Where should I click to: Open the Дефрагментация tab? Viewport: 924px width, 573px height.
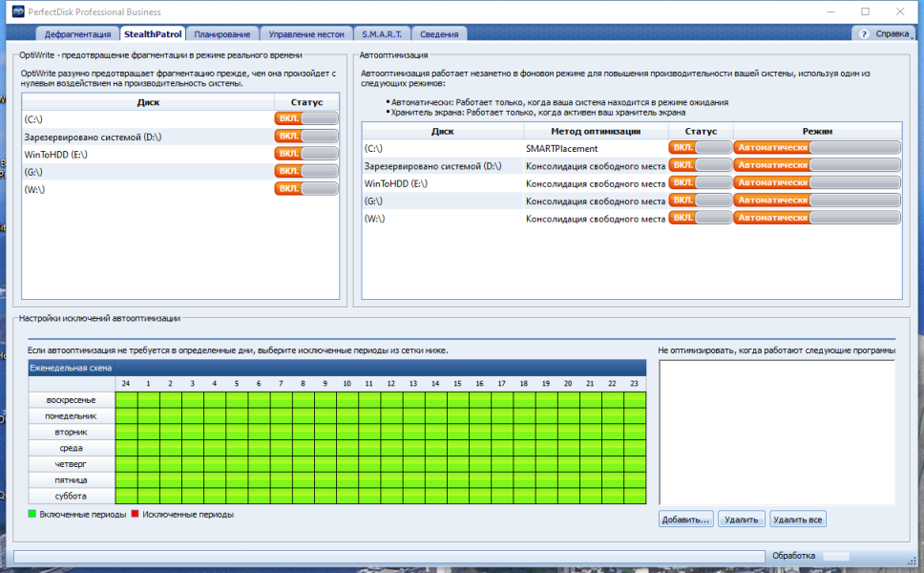tap(77, 34)
